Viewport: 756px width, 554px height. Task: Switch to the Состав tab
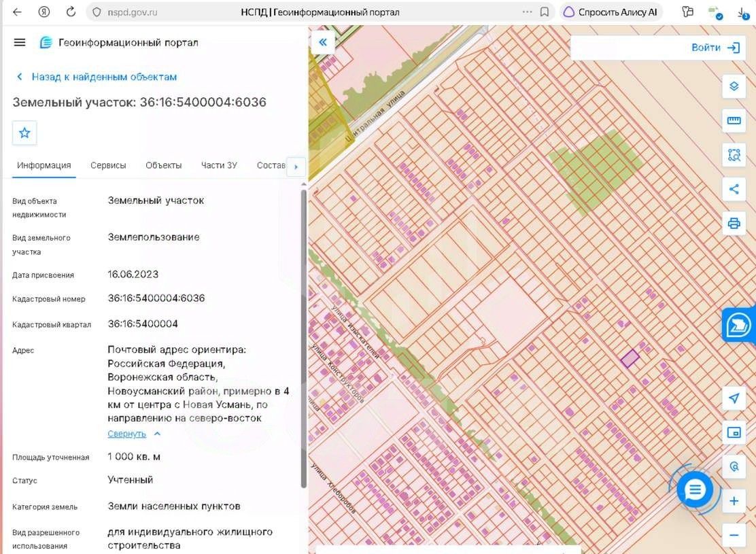(271, 165)
